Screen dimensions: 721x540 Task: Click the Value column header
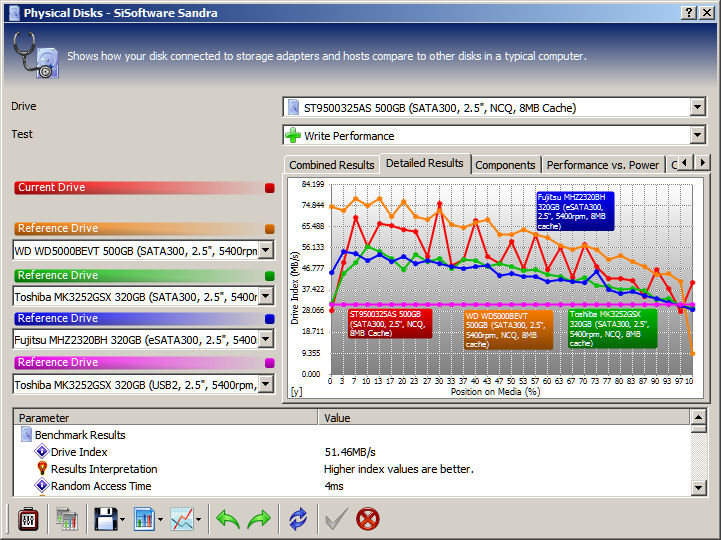504,418
